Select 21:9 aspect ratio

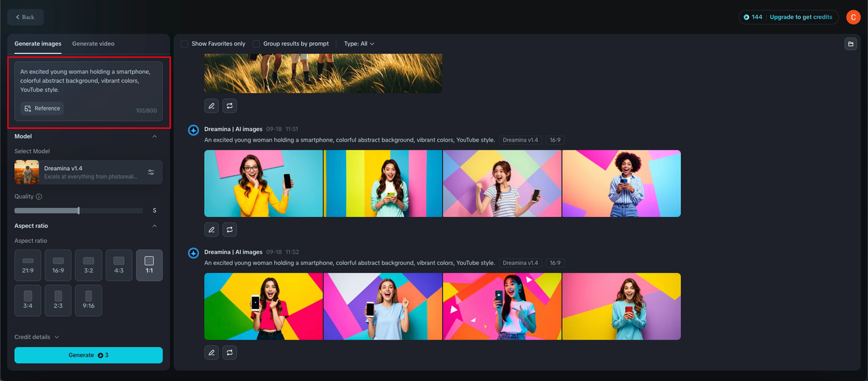pos(28,265)
